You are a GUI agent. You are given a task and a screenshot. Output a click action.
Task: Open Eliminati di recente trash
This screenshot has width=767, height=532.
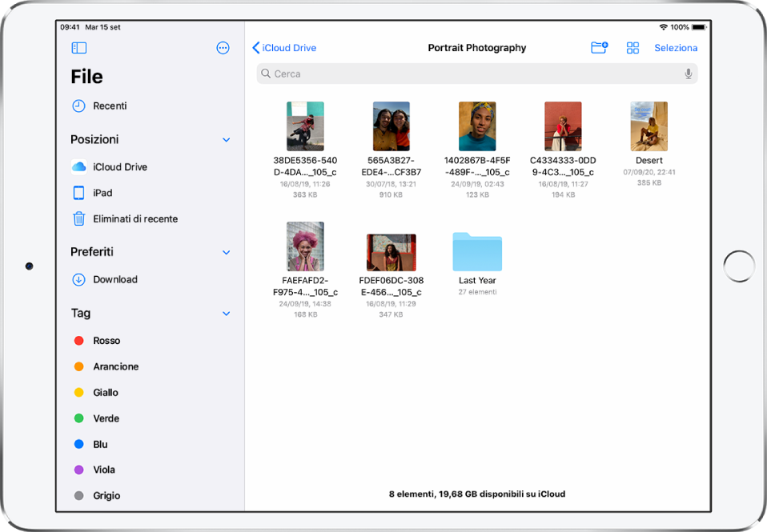[x=135, y=218]
